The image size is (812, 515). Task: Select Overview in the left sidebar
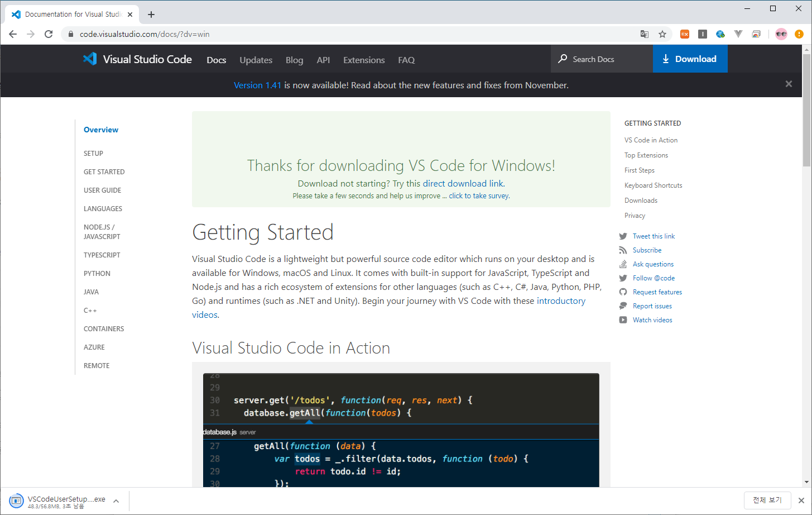pos(101,130)
